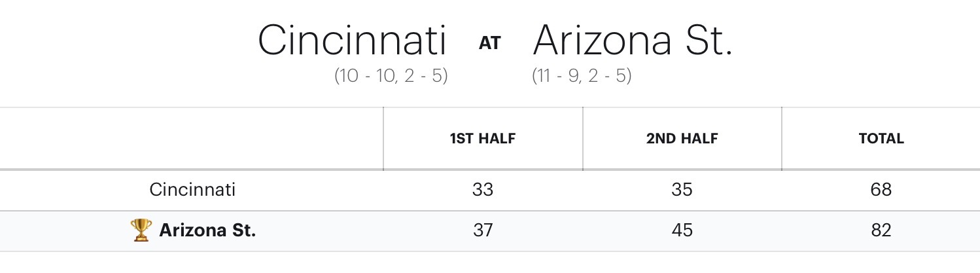Select the TOTAL column header
This screenshot has height=273, width=980.
point(881,139)
